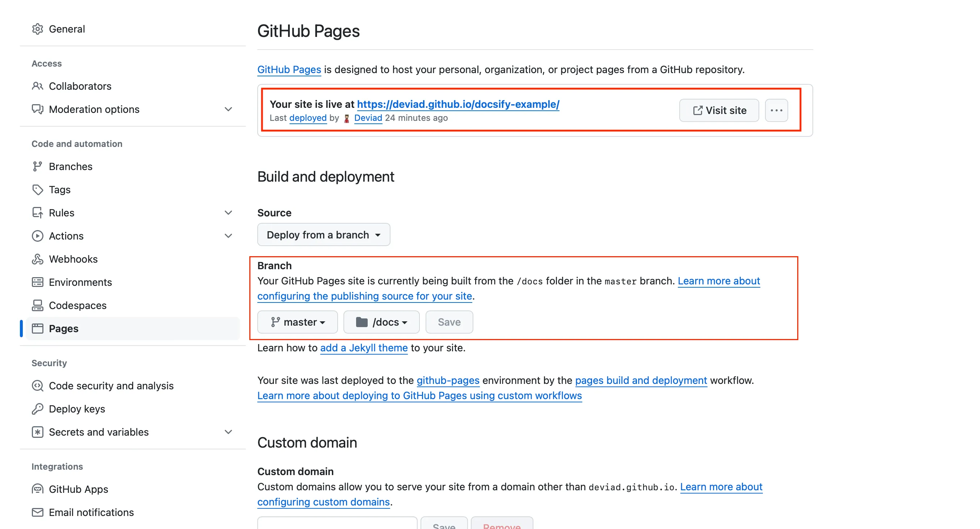Open the three-dots site options menu
Image resolution: width=980 pixels, height=529 pixels.
coord(776,110)
